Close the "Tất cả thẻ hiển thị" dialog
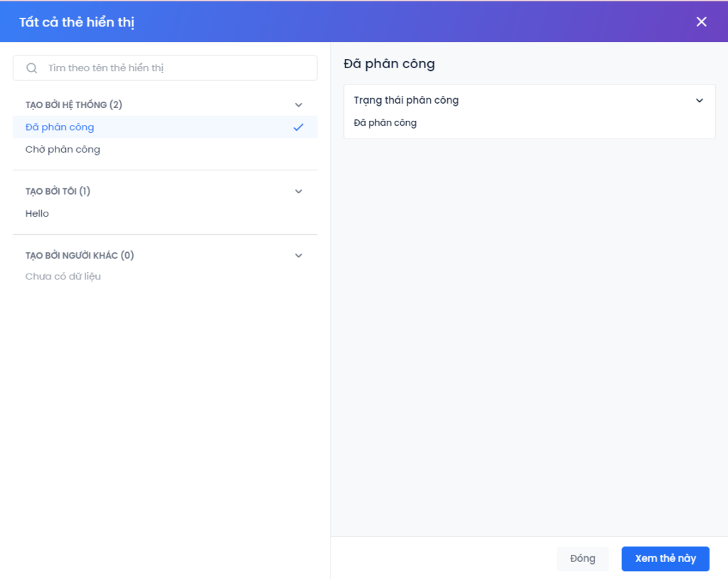 click(701, 22)
